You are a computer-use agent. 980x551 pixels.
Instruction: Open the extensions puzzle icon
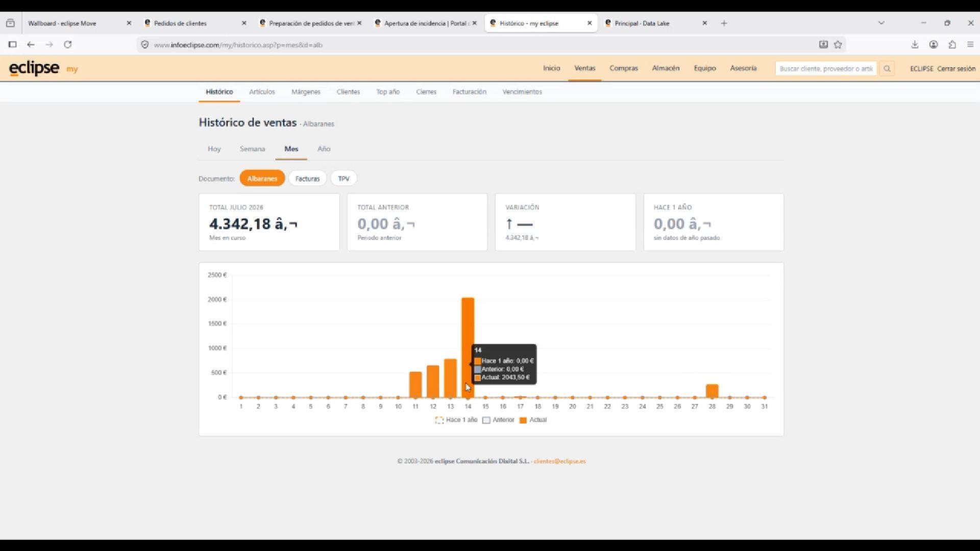click(x=952, y=44)
